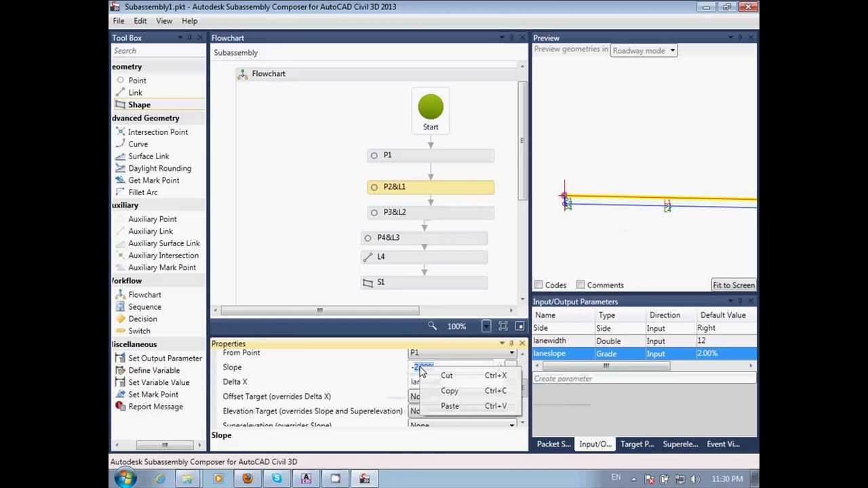Open the Properties panel options arrow

502,344
